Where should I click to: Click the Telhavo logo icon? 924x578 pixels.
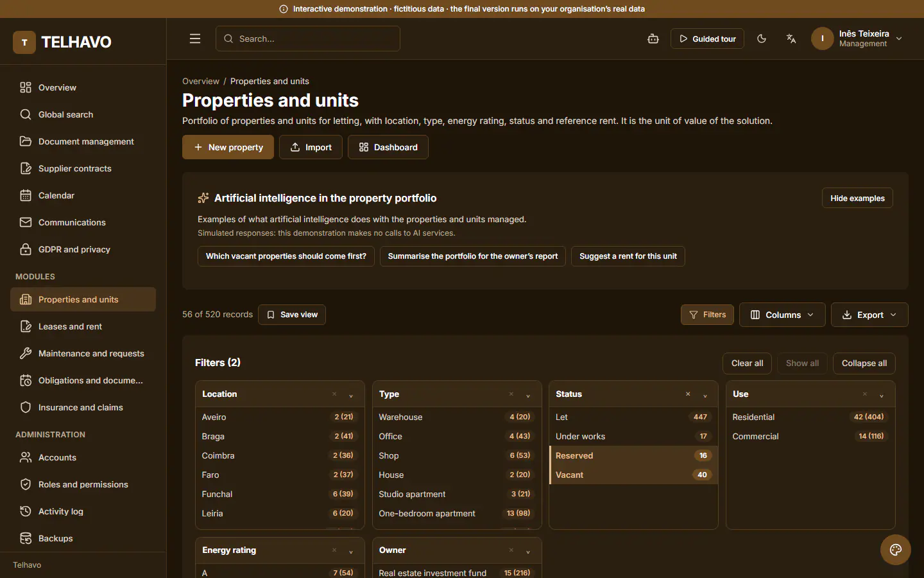pos(24,42)
